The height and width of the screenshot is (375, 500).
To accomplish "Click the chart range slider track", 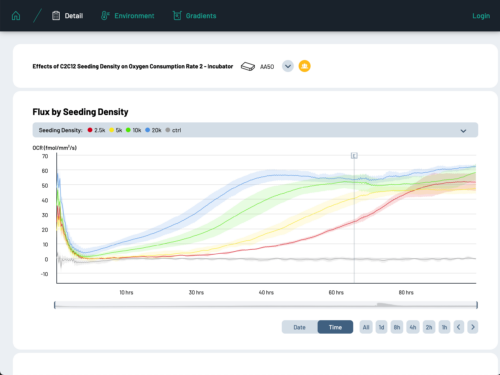I will 266,305.
